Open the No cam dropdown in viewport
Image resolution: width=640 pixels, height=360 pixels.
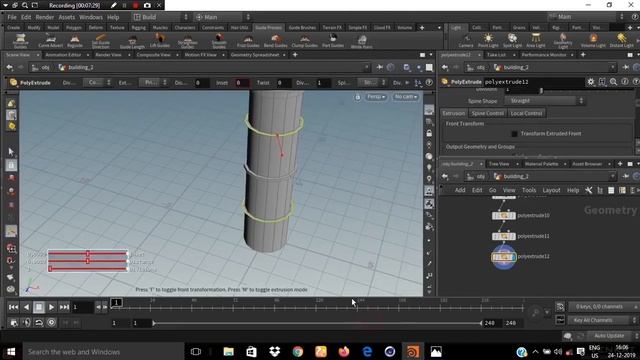[x=405, y=97]
